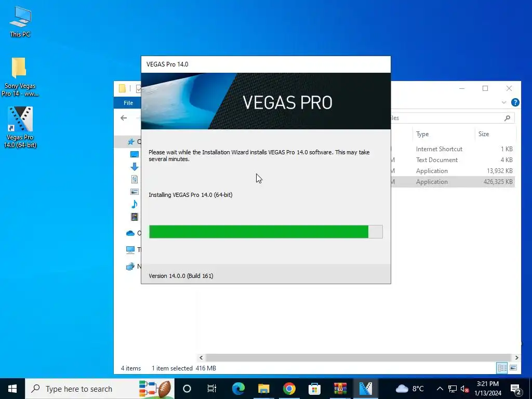532x399 pixels.
Task: Maximize the File Explorer window
Action: pos(485,88)
